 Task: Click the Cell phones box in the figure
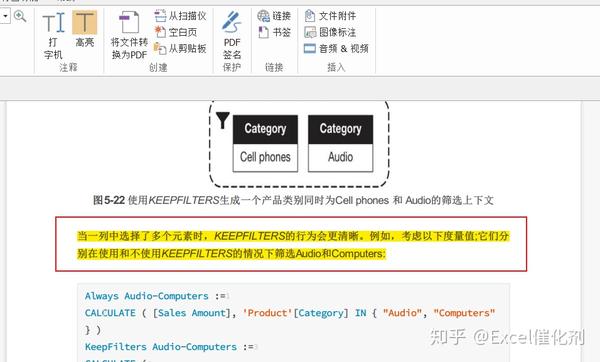pyautogui.click(x=265, y=157)
